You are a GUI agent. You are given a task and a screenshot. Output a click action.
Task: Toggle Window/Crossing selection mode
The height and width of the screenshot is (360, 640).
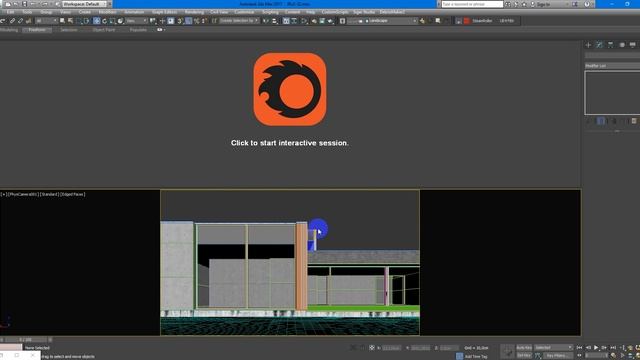(x=87, y=20)
